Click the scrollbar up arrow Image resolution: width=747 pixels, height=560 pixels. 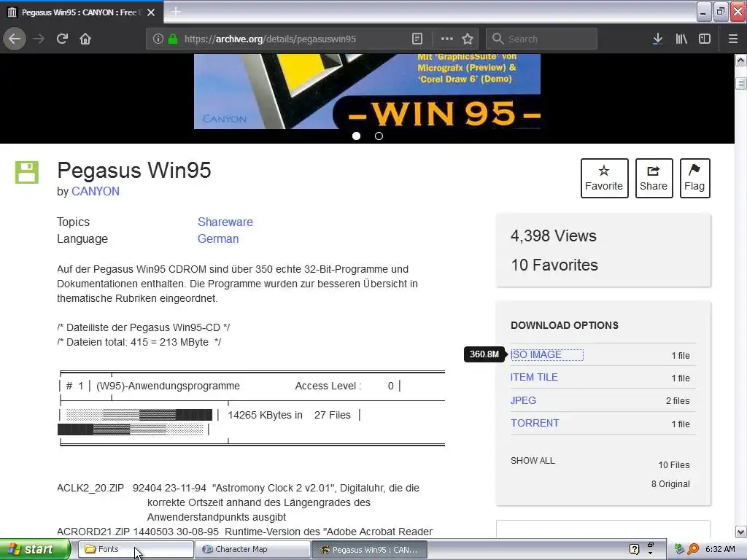click(741, 61)
